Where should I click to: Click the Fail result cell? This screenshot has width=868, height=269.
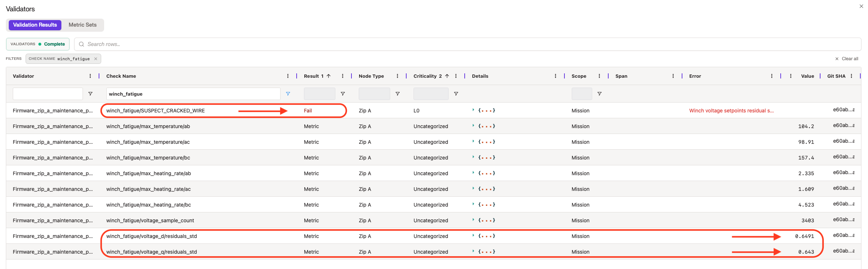[308, 111]
